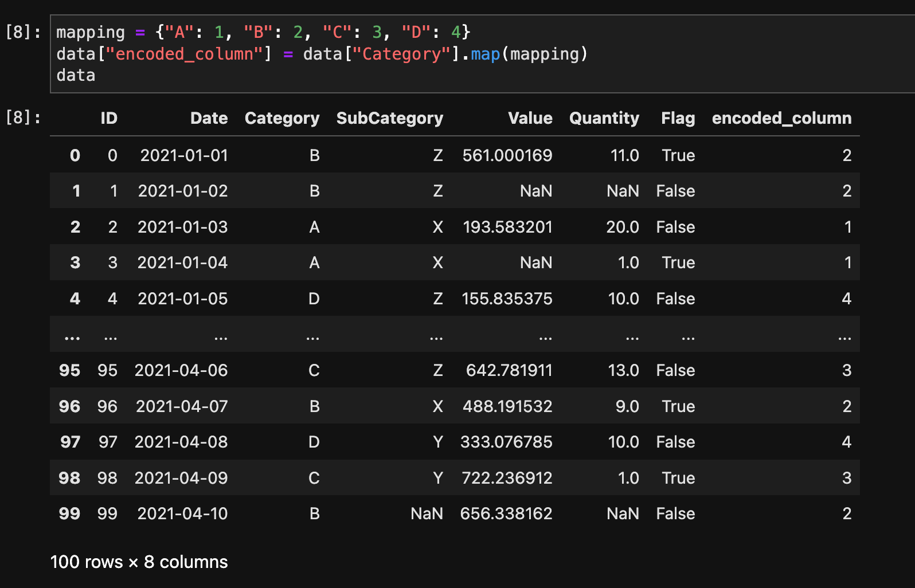Click the 'encoded_column' string in code
Screen dimensions: 915x588
(185, 54)
